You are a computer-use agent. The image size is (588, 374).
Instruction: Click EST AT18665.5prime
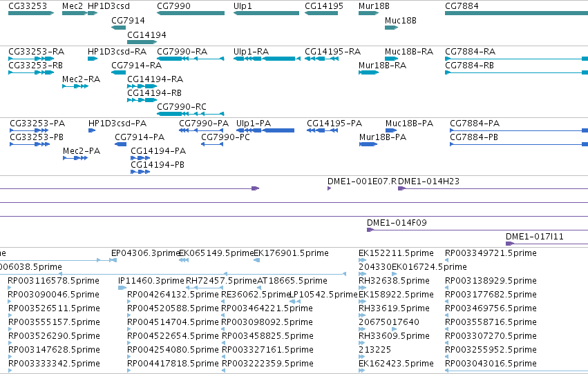[292, 281]
